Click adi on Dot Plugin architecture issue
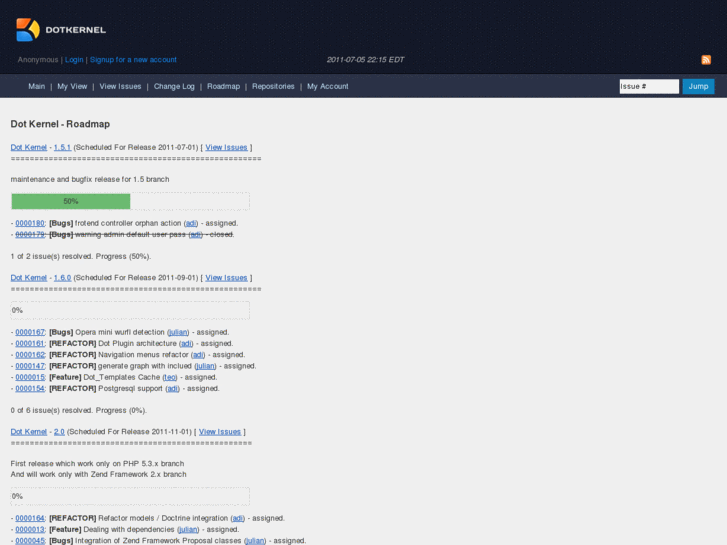 pyautogui.click(x=186, y=343)
